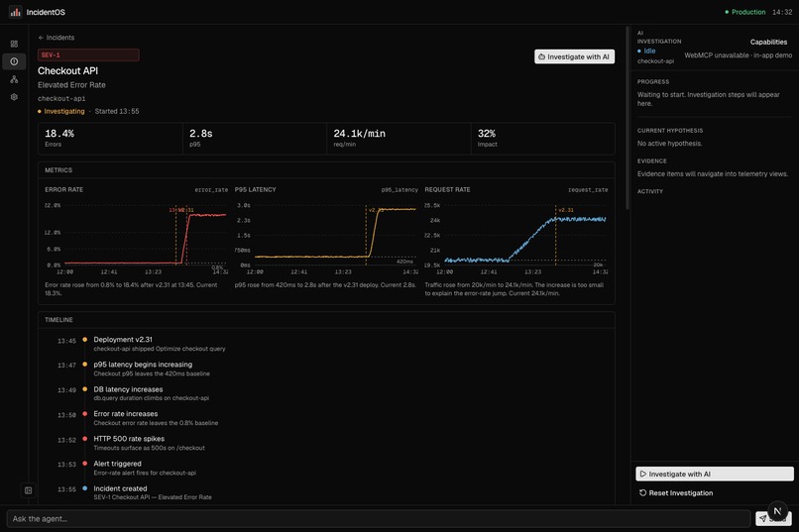Screen dimensions: 799x532
Task: Start Investigate with AI in the side panel
Action: point(715,474)
